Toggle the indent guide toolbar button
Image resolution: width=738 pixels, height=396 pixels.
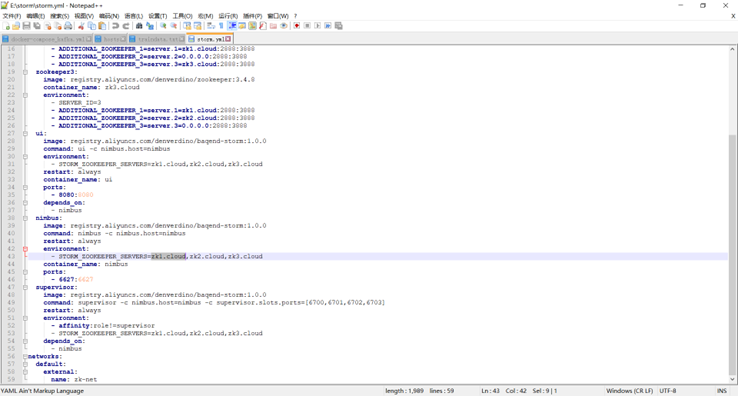[x=232, y=26]
